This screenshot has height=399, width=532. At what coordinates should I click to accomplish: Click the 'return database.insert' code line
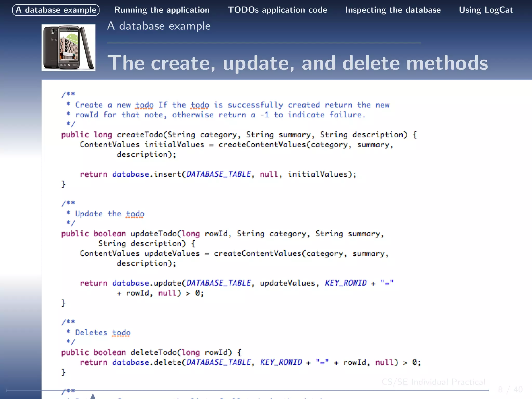pos(218,174)
